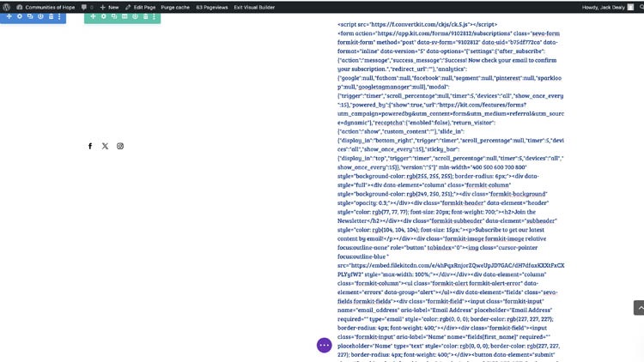Viewport: 644px width, 362px height.
Task: Open the 63 Pageviews stats item
Action: (212, 7)
